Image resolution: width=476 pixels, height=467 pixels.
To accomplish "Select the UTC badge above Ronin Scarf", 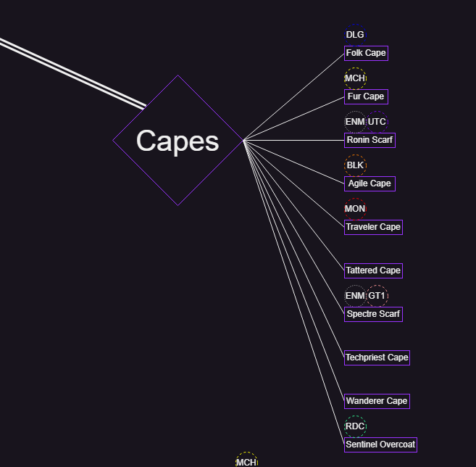I will [x=377, y=122].
